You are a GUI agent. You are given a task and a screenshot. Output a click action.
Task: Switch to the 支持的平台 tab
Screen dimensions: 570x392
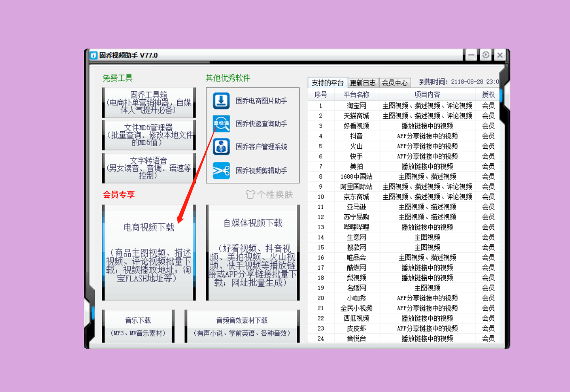tap(328, 82)
